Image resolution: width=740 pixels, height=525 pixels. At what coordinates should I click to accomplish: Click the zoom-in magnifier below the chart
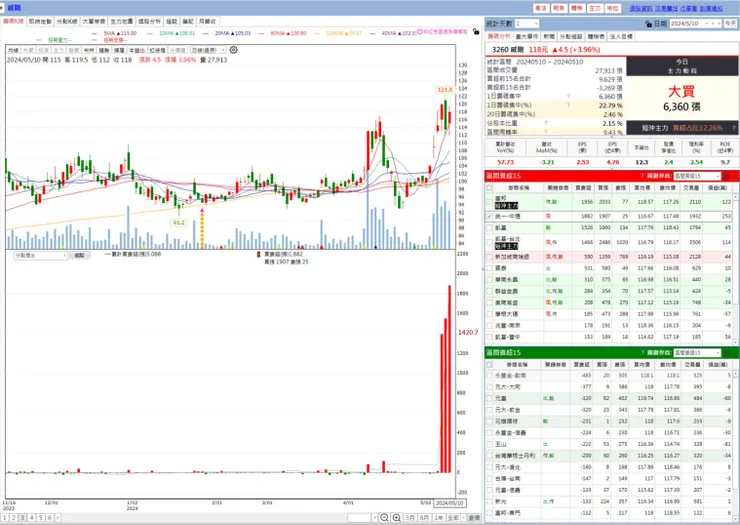tap(397, 517)
